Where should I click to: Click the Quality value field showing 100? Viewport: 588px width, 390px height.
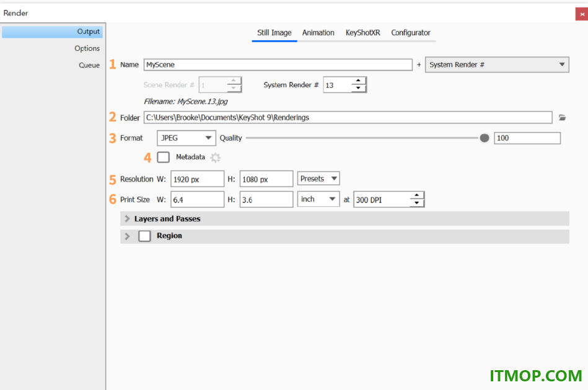(x=527, y=138)
